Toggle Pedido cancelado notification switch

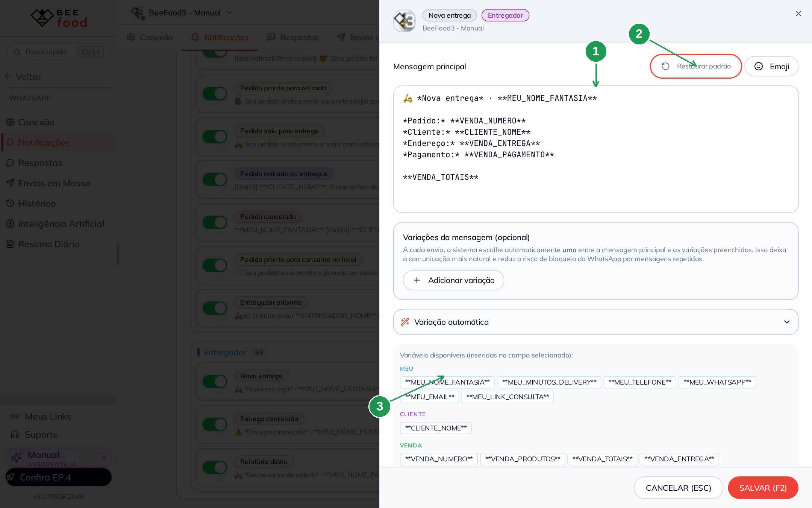coord(215,222)
